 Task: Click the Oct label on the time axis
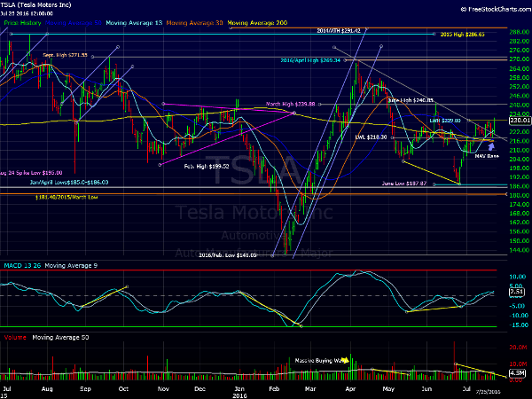click(x=123, y=388)
